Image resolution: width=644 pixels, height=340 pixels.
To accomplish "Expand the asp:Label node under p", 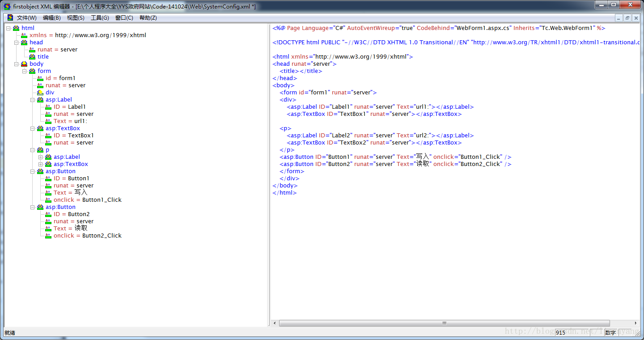I will (41, 157).
